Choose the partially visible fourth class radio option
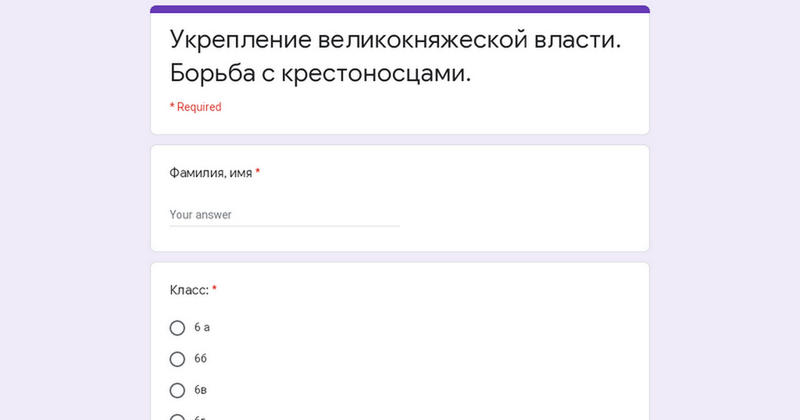This screenshot has height=420, width=800. click(178, 417)
